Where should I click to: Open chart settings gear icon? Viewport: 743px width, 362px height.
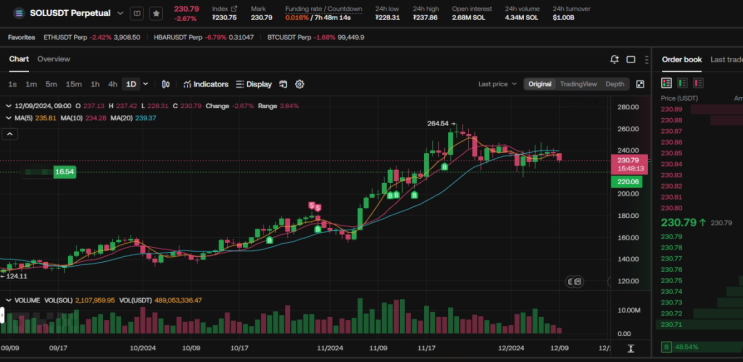pos(299,84)
